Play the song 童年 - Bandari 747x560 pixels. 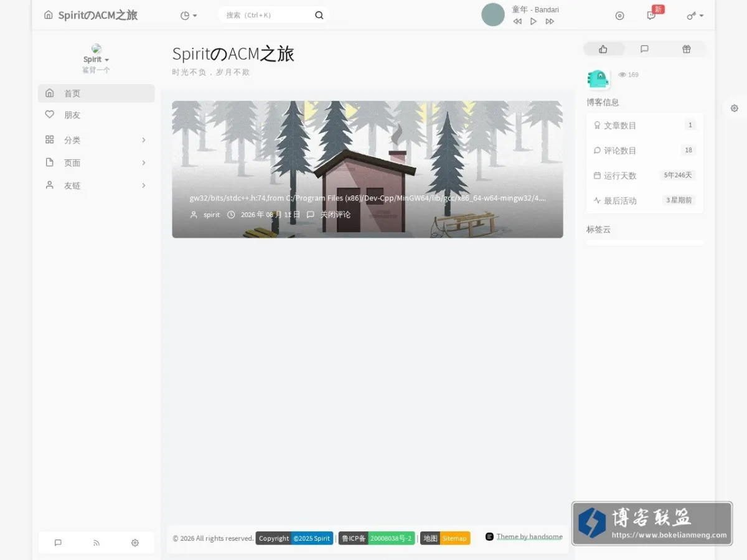(533, 21)
